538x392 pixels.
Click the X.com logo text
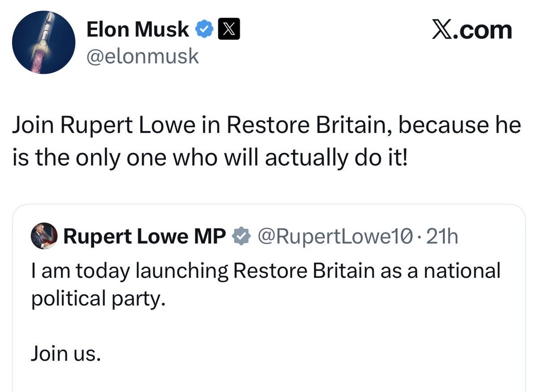click(x=471, y=30)
